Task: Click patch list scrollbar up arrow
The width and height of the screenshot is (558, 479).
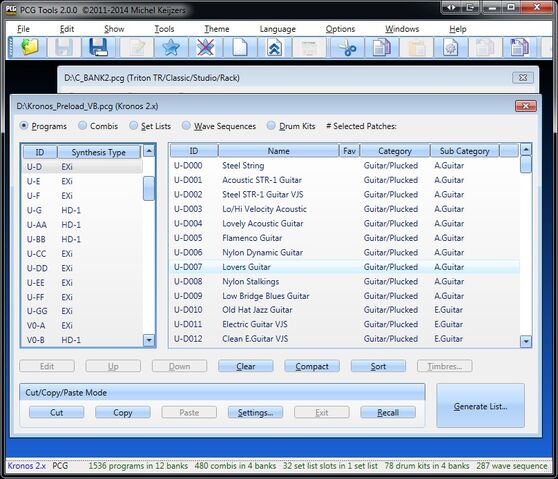Action: (x=526, y=149)
